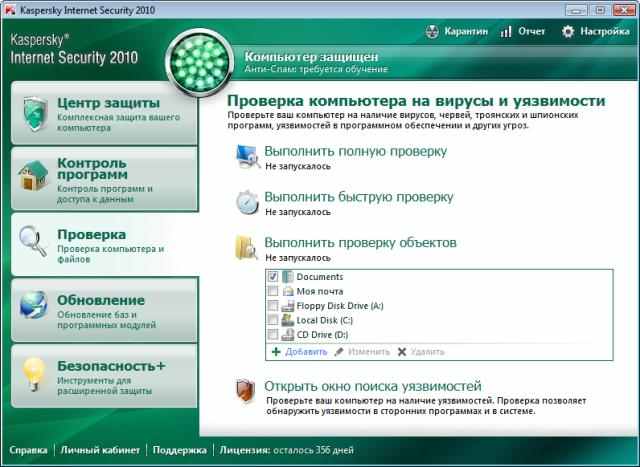The height and width of the screenshot is (467, 640).
Task: Click the Floppy Disk Drive icon
Action: (288, 306)
